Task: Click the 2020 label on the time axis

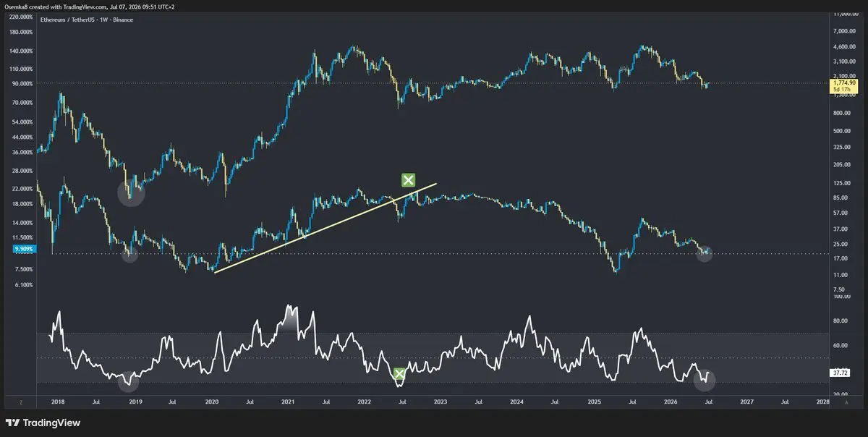Action: [212, 402]
